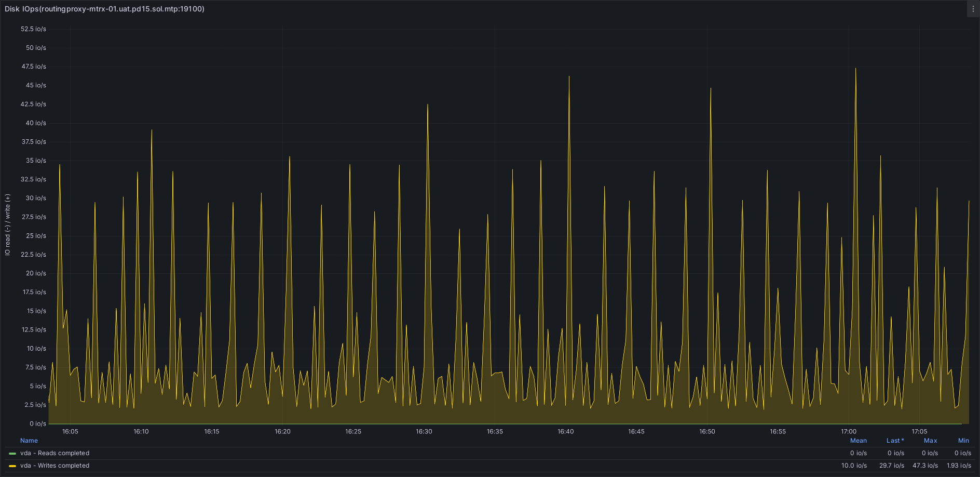Click the 16:35 time axis label
980x477 pixels.
click(x=495, y=432)
